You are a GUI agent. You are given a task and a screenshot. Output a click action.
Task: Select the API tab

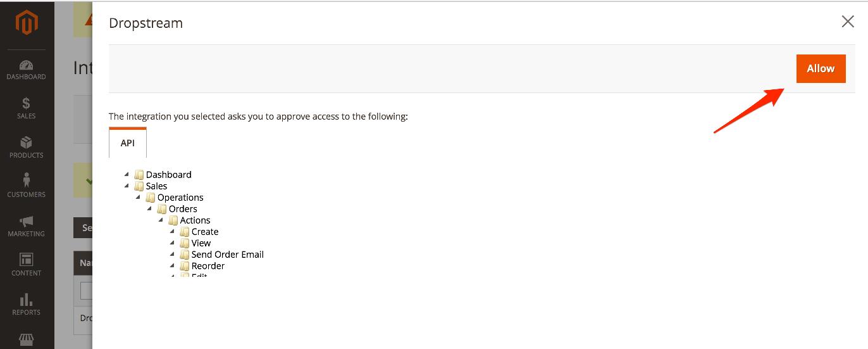click(128, 143)
